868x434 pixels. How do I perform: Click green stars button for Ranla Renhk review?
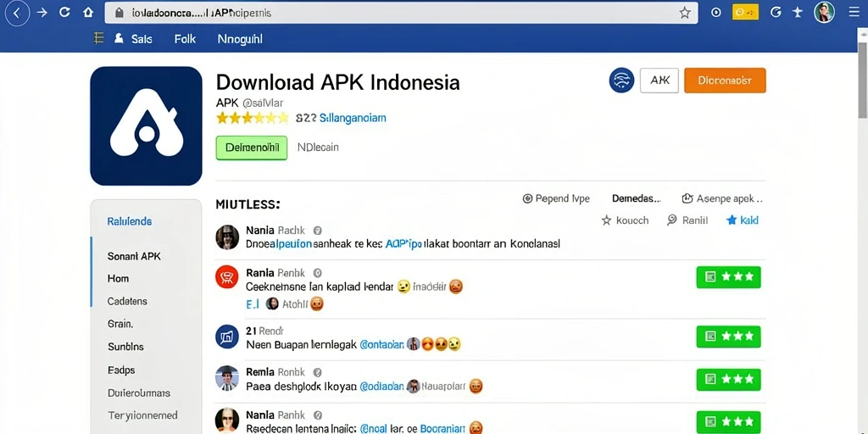(x=728, y=277)
